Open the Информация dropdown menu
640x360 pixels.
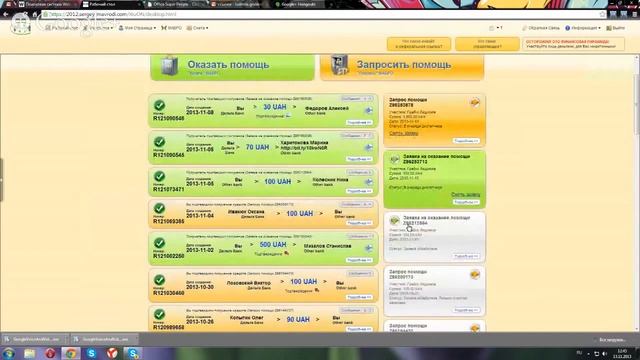click(x=583, y=28)
